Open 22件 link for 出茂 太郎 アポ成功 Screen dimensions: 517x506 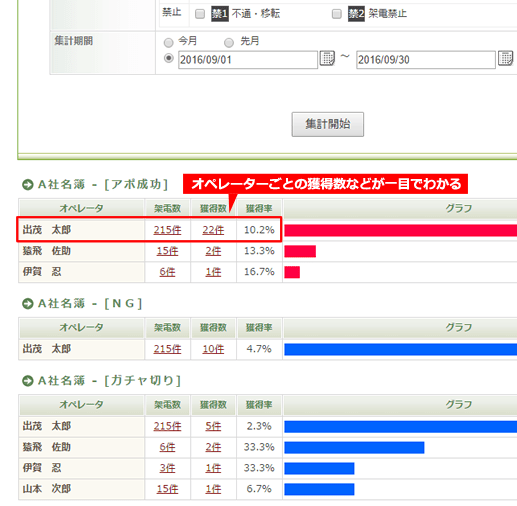click(x=213, y=230)
